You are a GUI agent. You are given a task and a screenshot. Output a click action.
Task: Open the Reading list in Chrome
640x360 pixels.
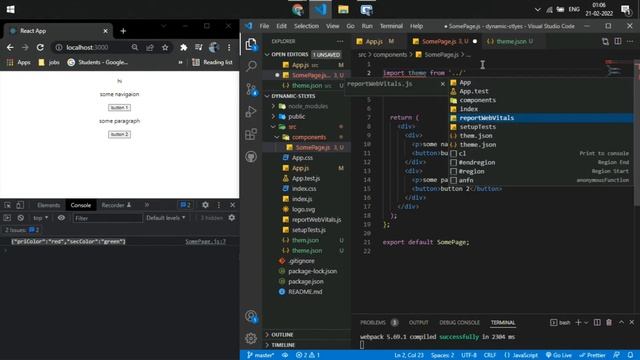212,62
